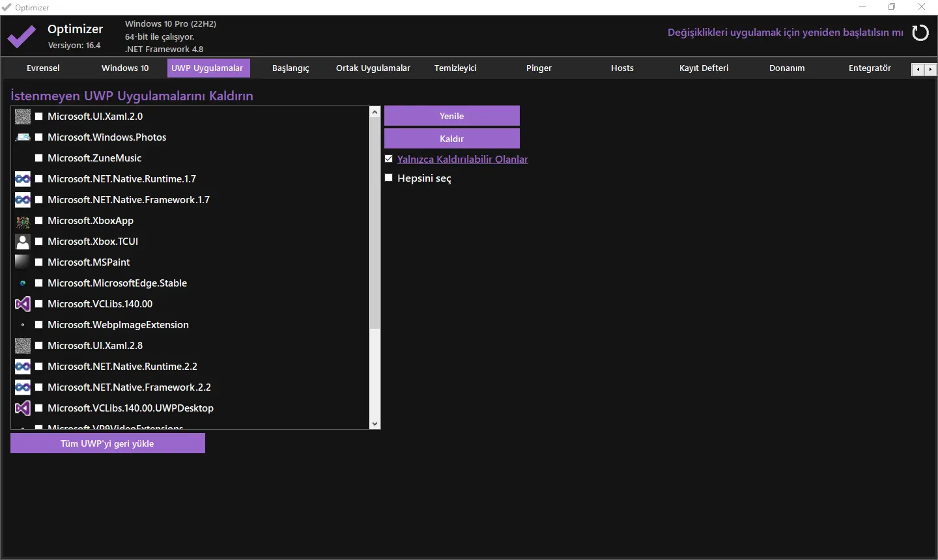Tick the Microsoft.MSPaint checkbox
Image resolution: width=938 pixels, height=560 pixels.
(x=39, y=262)
